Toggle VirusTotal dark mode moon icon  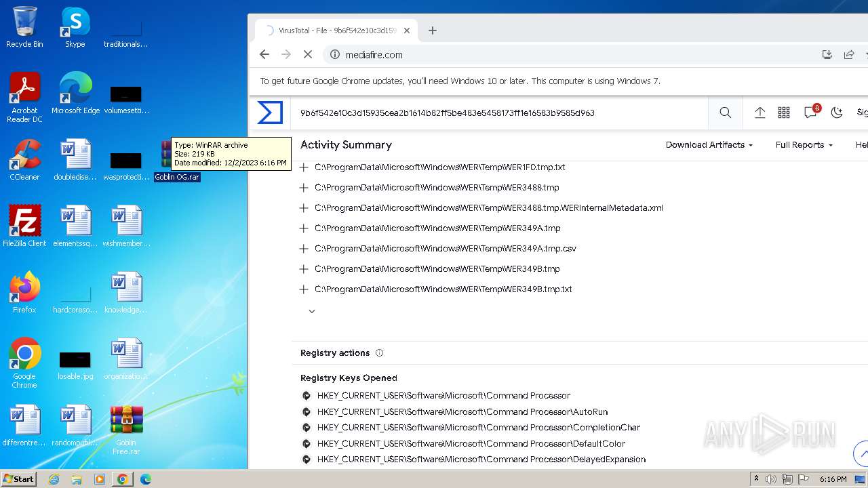click(x=837, y=113)
